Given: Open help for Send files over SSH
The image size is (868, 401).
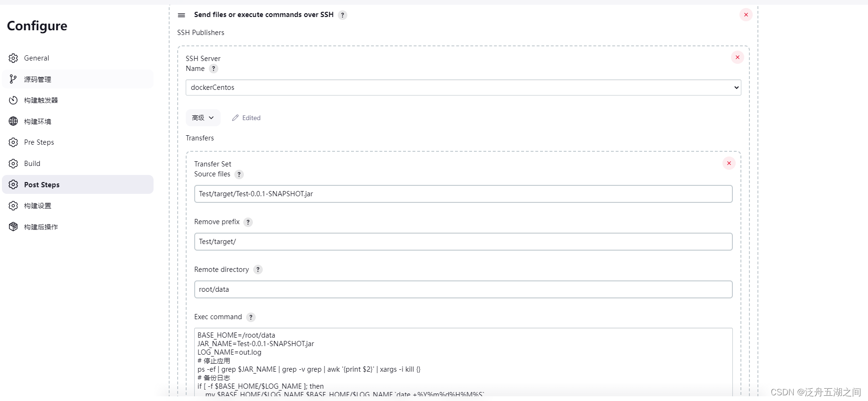Looking at the screenshot, I should click(x=343, y=15).
